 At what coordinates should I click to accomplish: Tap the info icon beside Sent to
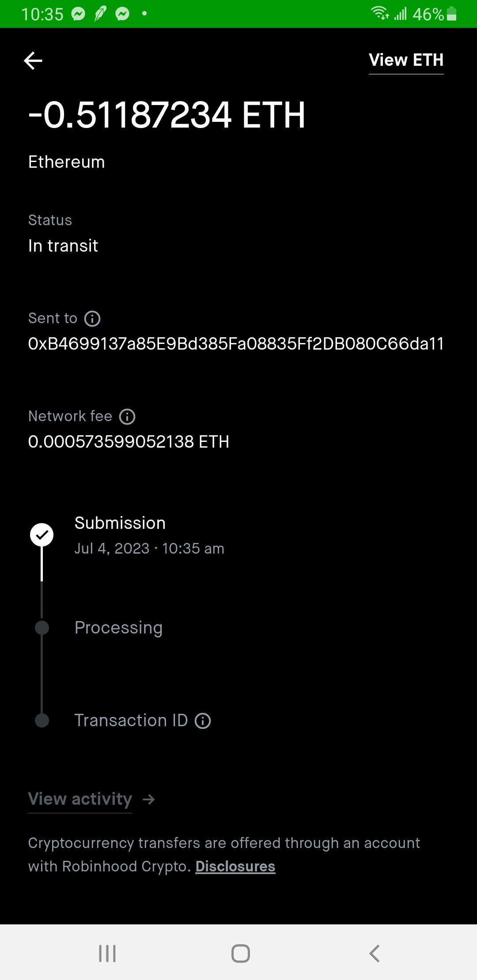[x=92, y=319]
